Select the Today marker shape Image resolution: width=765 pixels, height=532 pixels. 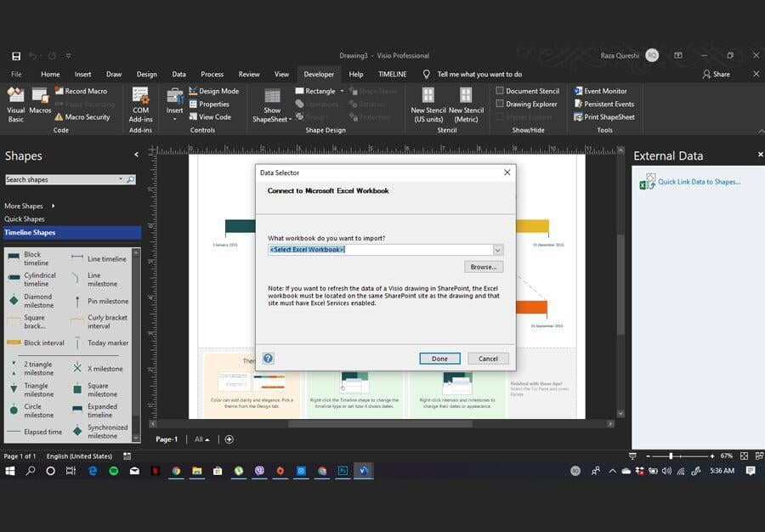100,342
